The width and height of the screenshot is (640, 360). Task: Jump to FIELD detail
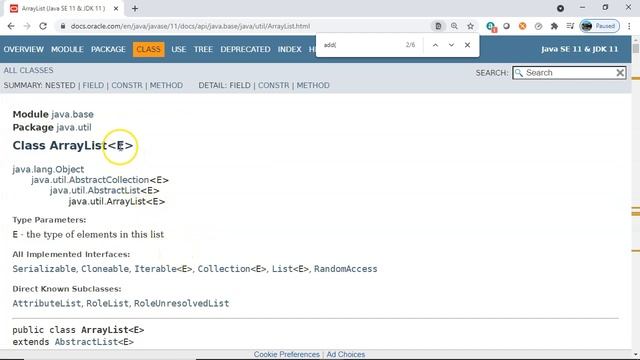tap(240, 85)
